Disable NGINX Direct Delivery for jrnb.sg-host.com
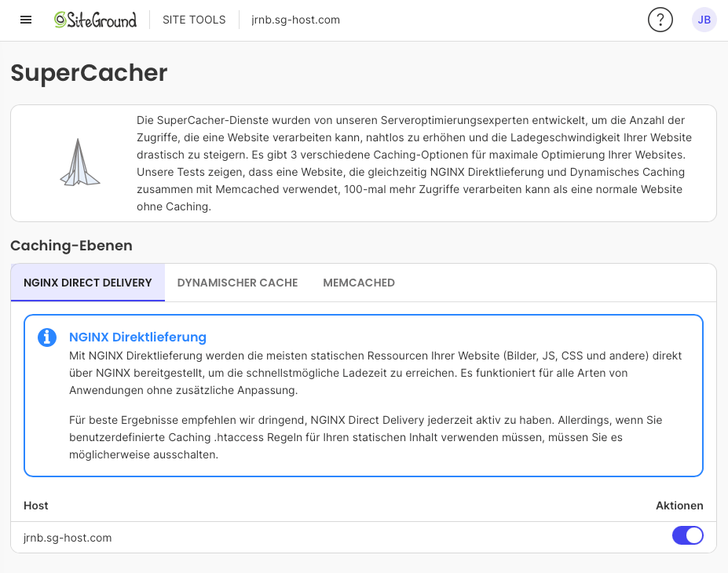The width and height of the screenshot is (728, 573). [x=687, y=535]
